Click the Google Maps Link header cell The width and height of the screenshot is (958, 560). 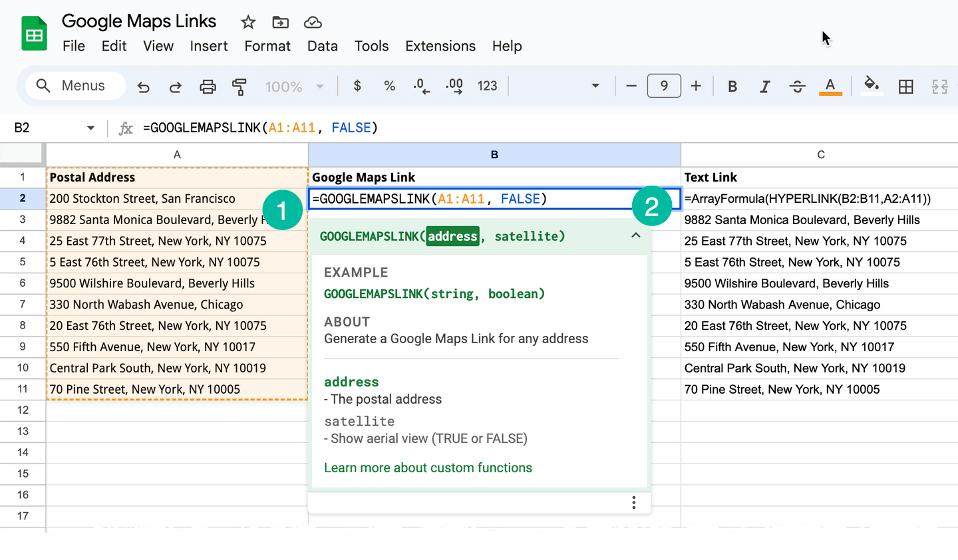coord(494,177)
